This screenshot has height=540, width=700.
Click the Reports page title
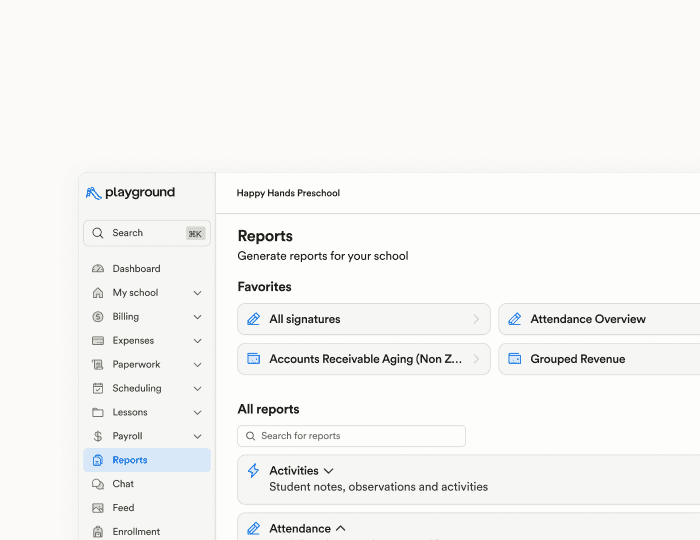click(x=265, y=236)
